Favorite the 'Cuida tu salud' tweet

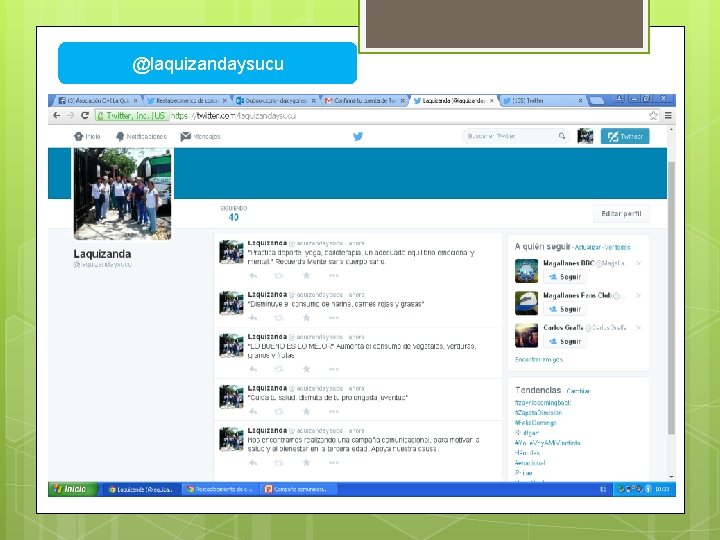point(306,411)
